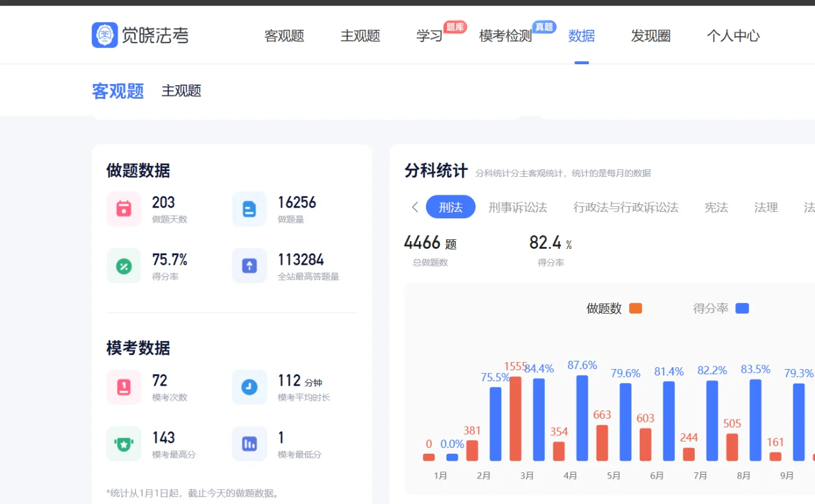Go to the 学习 section
Screen dimensions: 815x504
(x=429, y=36)
